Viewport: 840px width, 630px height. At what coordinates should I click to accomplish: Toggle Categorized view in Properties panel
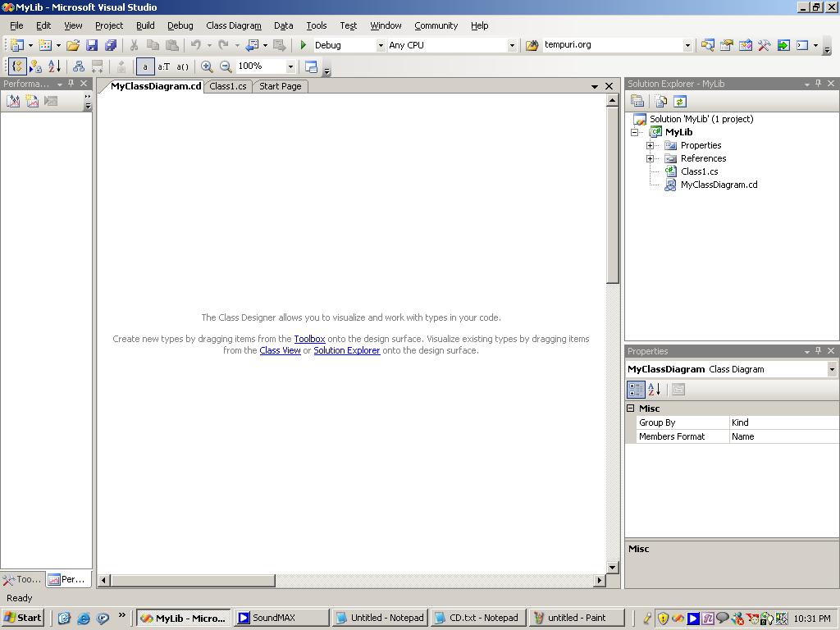point(636,390)
